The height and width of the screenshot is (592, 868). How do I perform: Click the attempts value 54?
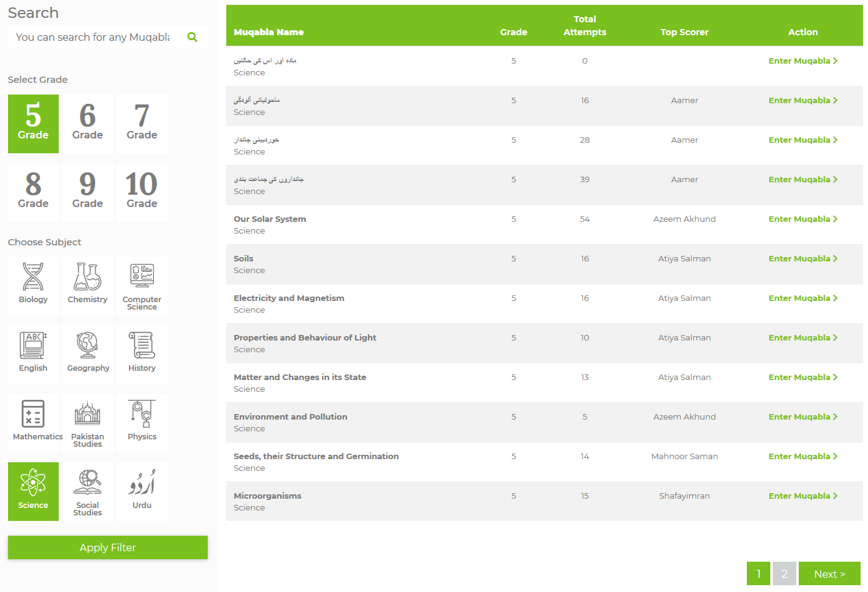[x=585, y=219]
